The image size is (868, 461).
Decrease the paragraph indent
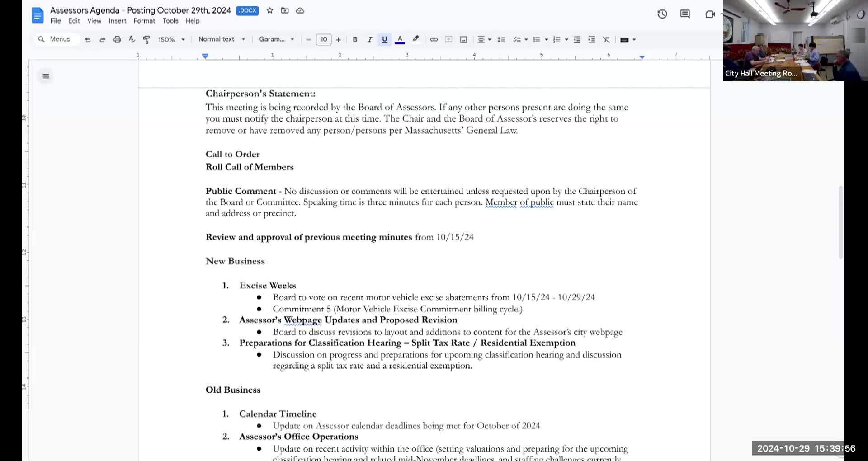(577, 40)
